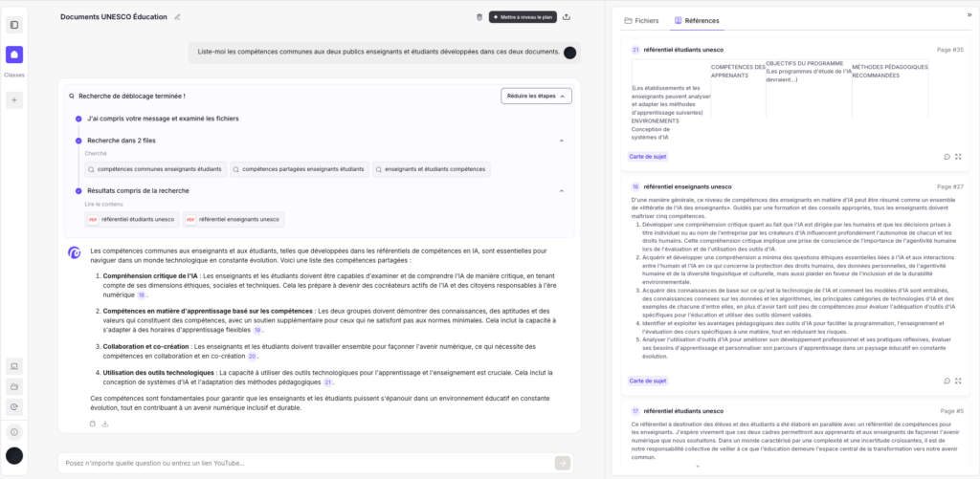Screen dimensions: 980x479
Task: Collapse Résultats compris de la recherche section
Action: [561, 191]
